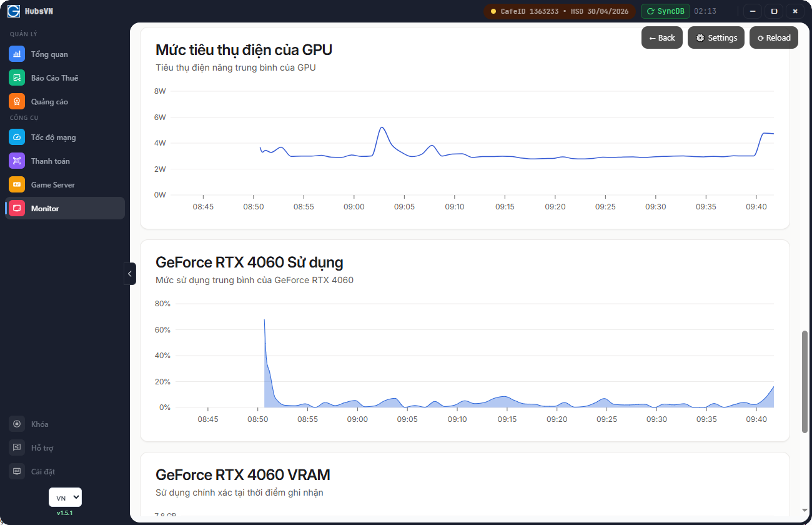Select the Monitor screen icon
812x525 pixels.
[x=17, y=208]
